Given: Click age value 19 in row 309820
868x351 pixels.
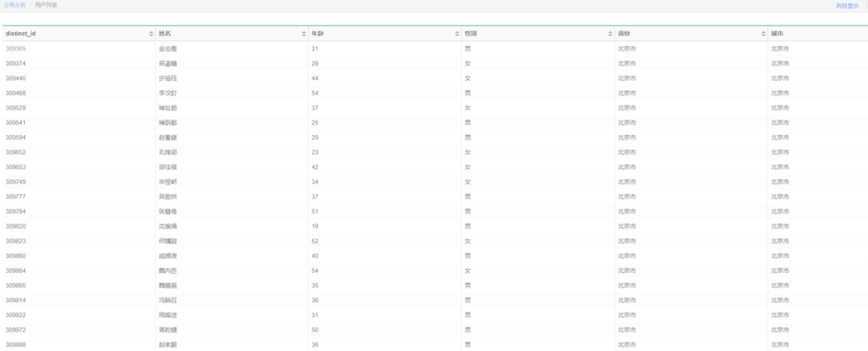Looking at the screenshot, I should click(315, 227).
